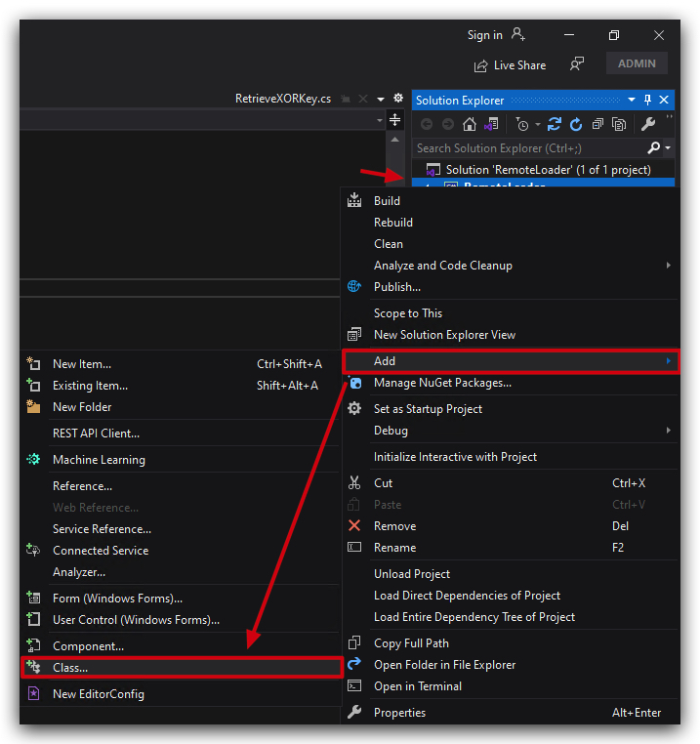Click the search magnifier in Solution Explorer
700x744 pixels.
pyautogui.click(x=653, y=148)
